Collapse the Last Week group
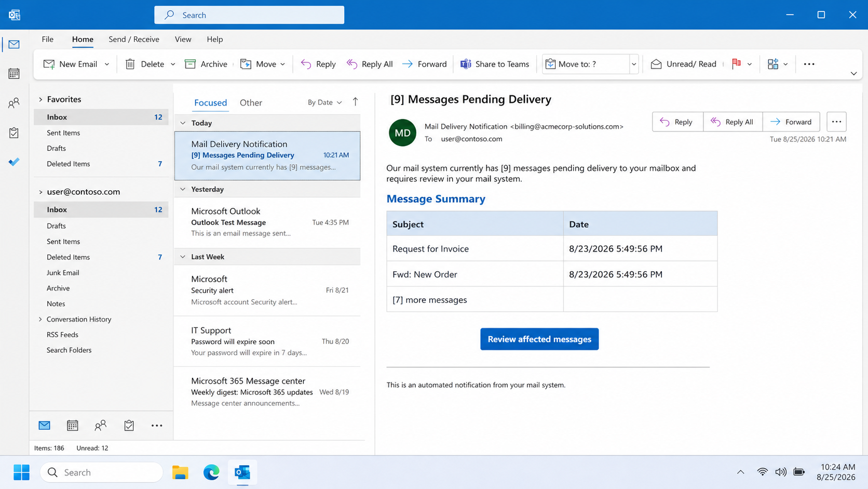Screen dimensions: 868x489 [x=183, y=257]
